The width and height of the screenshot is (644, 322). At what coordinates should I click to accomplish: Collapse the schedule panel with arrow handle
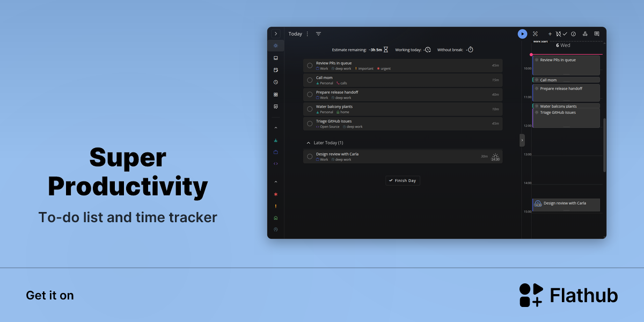coord(522,140)
